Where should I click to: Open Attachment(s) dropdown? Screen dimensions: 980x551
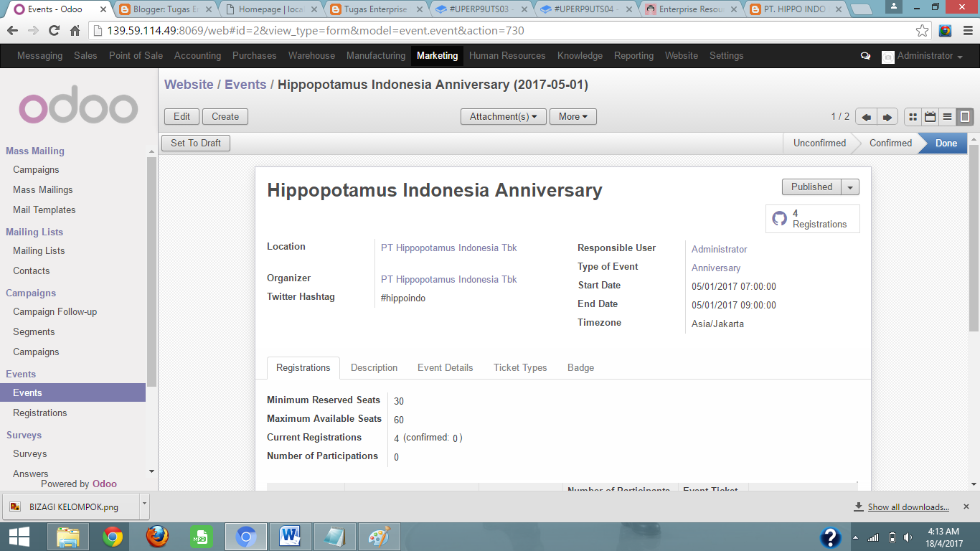[503, 117]
